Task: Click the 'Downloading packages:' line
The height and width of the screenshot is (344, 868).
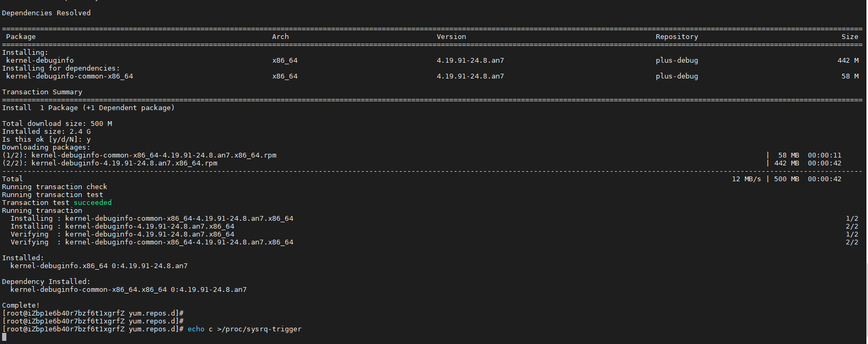Action: [46, 148]
